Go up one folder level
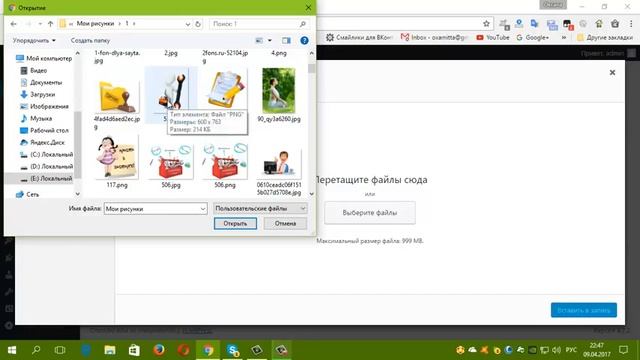The image size is (640, 360). tap(50, 24)
